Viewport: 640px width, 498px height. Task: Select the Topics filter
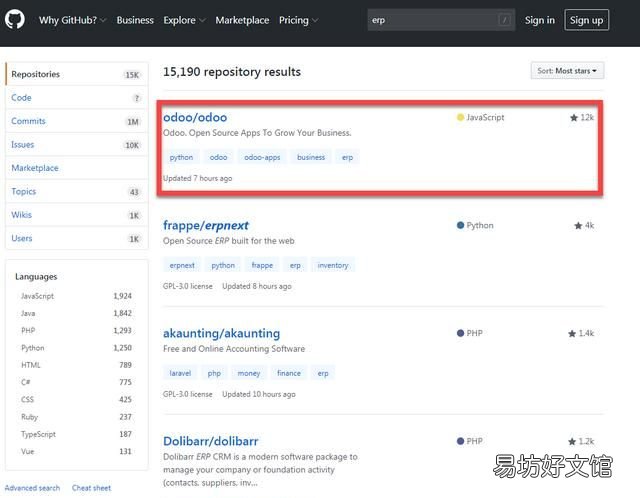point(77,191)
